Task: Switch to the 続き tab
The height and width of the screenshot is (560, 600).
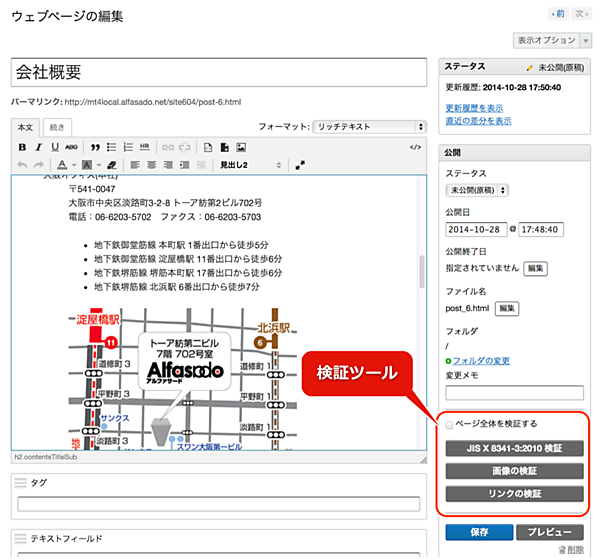Action: [57, 127]
